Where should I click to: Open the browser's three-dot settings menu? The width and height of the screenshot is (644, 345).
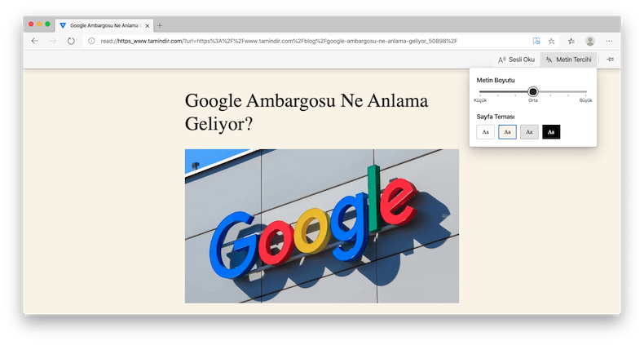click(609, 41)
